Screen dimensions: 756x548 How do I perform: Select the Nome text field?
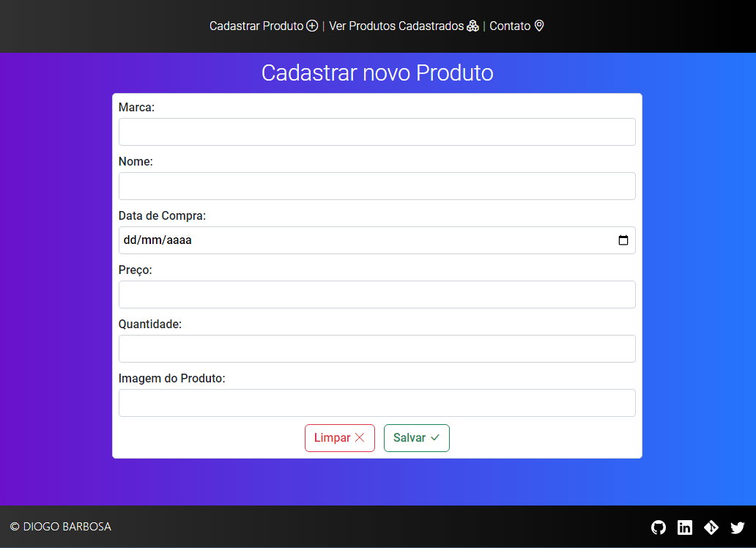[x=377, y=186]
